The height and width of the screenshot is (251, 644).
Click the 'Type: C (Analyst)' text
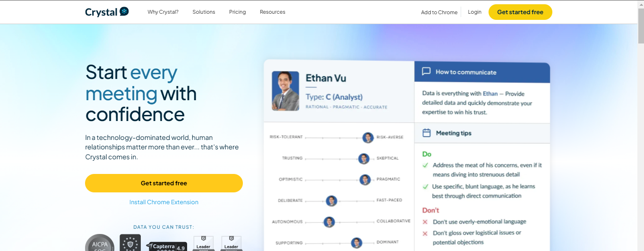pyautogui.click(x=334, y=97)
